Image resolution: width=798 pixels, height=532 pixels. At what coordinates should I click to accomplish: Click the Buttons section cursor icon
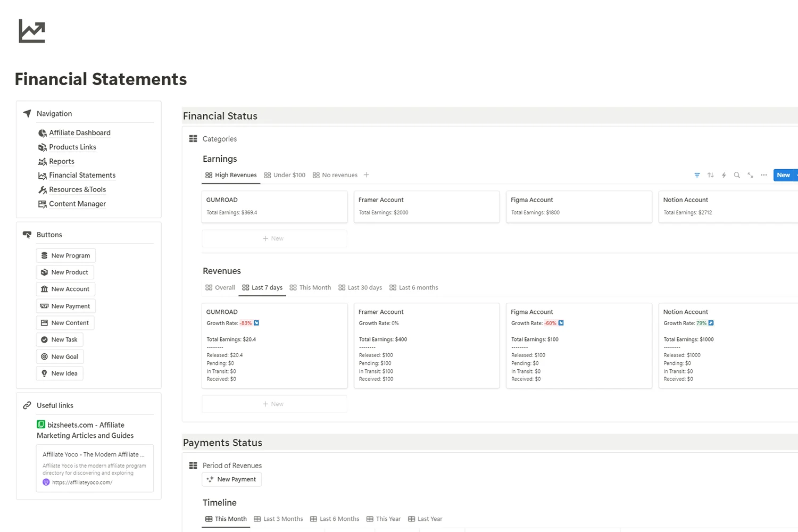pos(27,235)
